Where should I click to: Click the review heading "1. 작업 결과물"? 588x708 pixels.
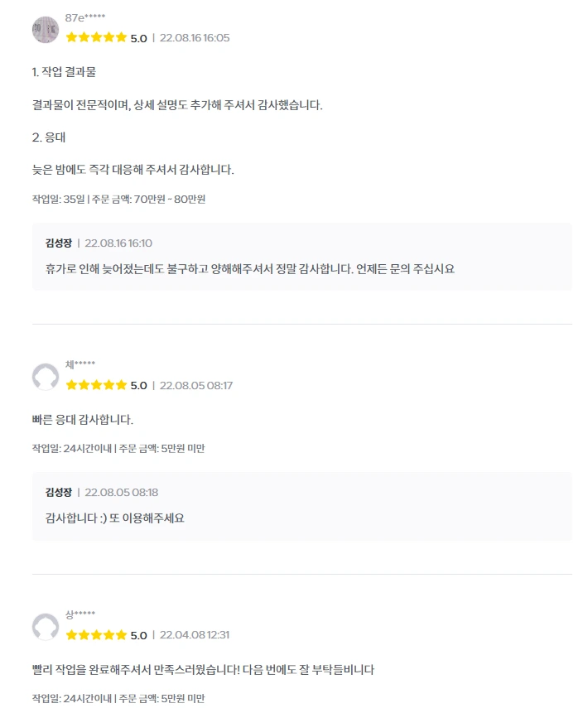[64, 72]
